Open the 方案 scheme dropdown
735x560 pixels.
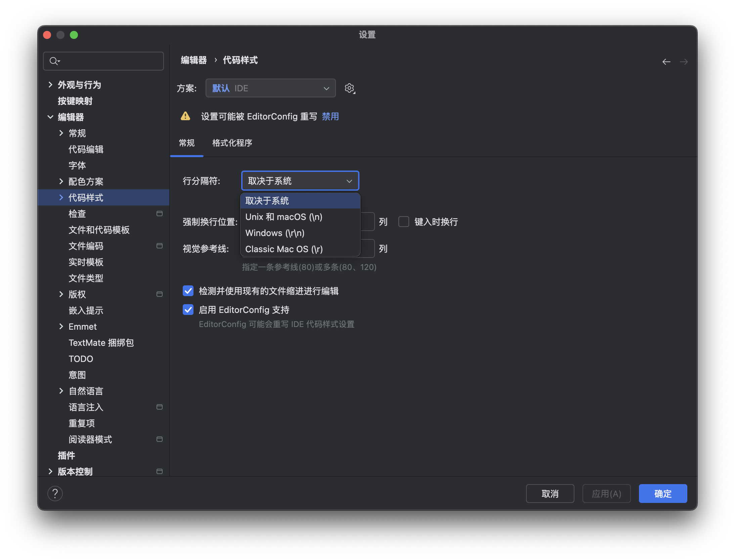click(270, 88)
